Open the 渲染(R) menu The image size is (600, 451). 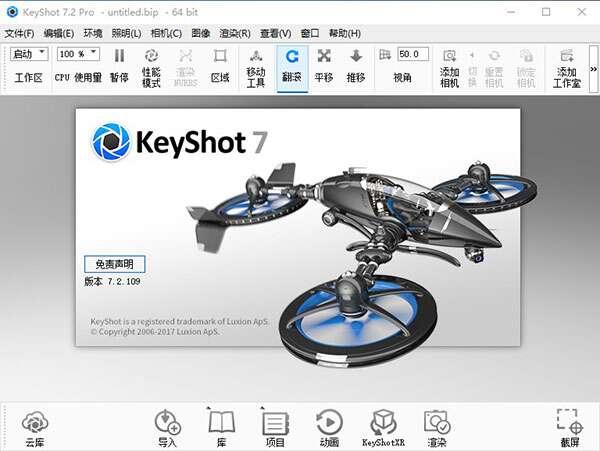[x=235, y=34]
